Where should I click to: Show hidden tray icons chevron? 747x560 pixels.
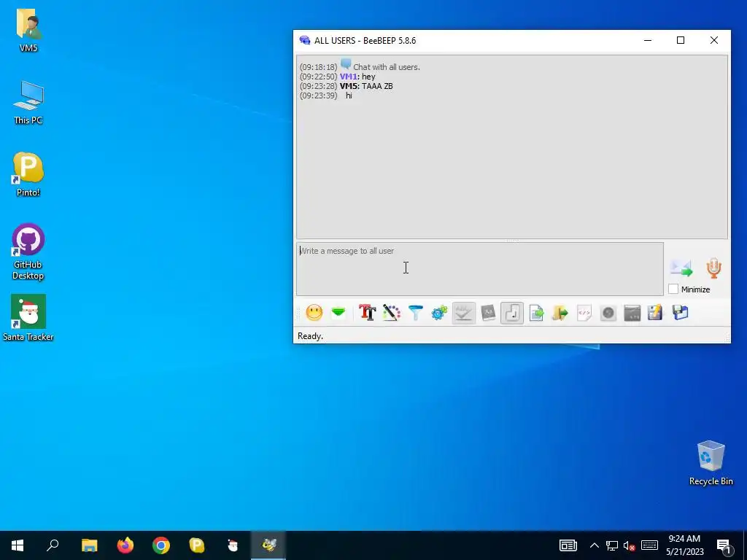[x=594, y=545]
